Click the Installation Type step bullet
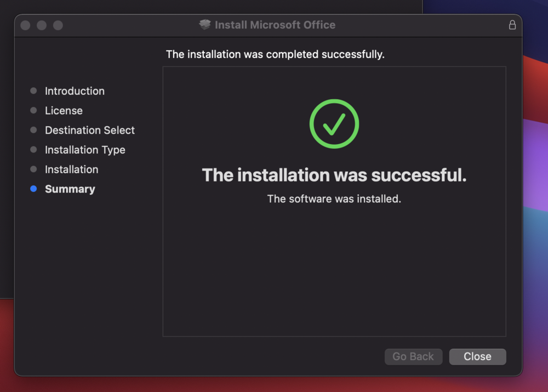548x392 pixels. (33, 150)
